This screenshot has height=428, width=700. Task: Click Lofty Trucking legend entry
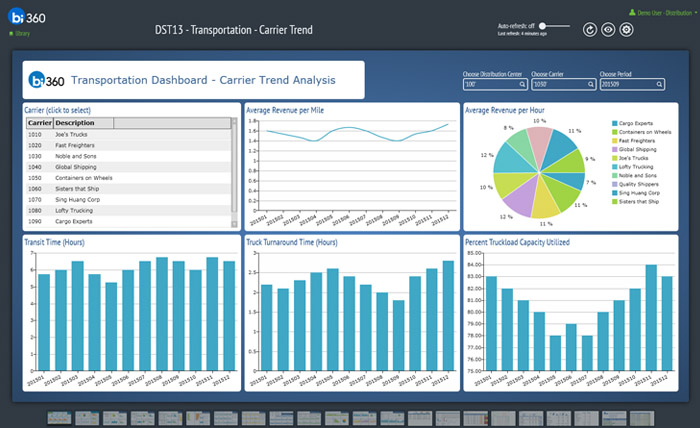point(633,167)
